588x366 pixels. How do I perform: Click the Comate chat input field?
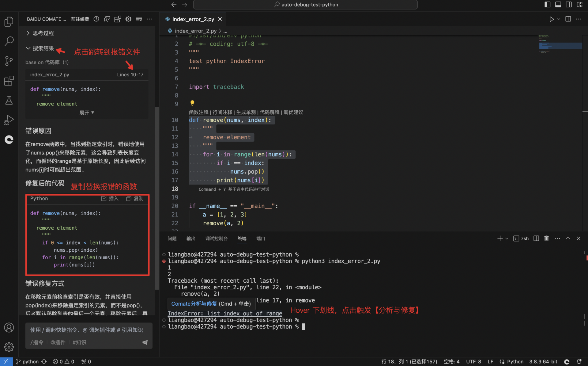[89, 330]
